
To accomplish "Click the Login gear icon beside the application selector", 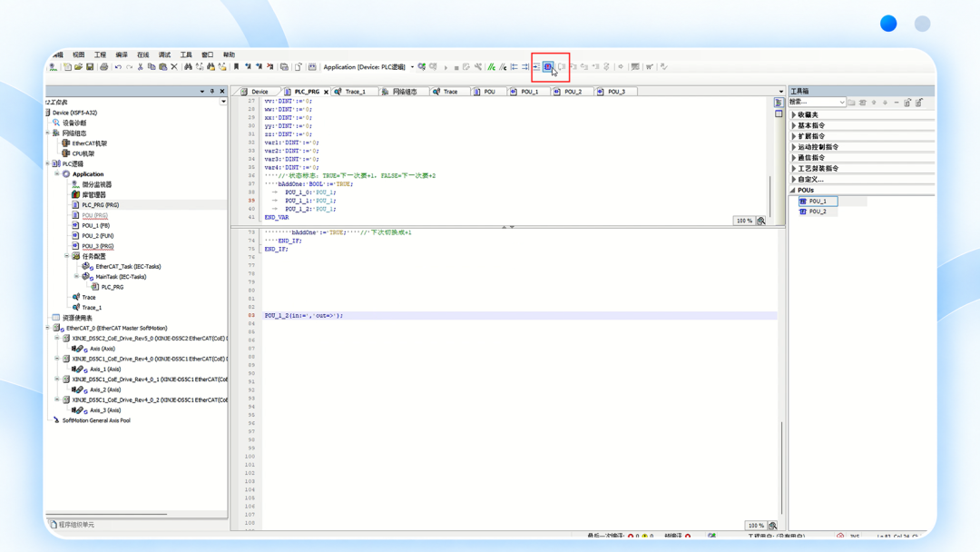I will [x=422, y=67].
